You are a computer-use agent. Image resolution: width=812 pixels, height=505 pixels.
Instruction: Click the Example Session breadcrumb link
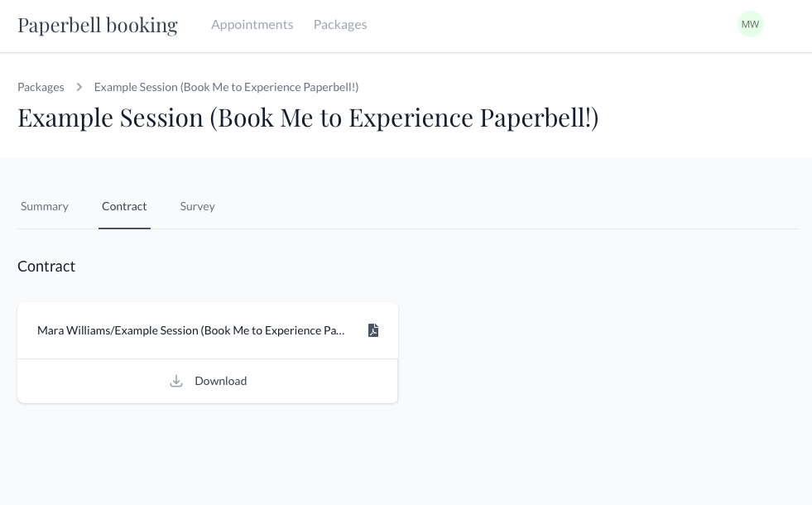(226, 87)
